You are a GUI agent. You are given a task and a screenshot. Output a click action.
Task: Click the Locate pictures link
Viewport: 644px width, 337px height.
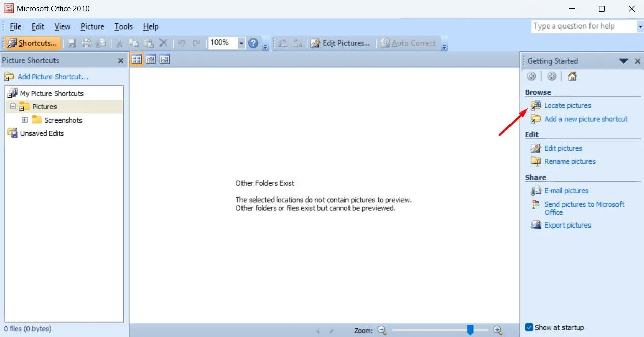click(568, 105)
